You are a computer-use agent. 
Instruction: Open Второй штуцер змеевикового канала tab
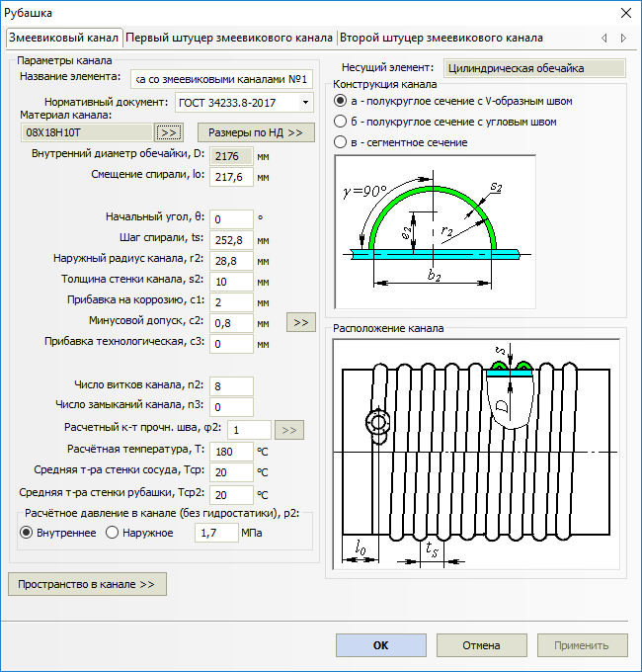click(441, 38)
